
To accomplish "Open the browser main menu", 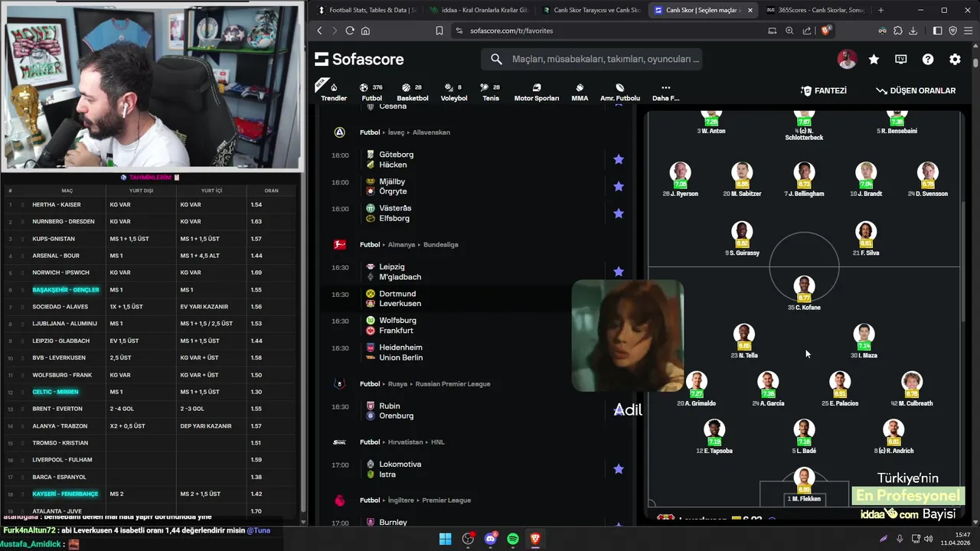I will [x=968, y=31].
